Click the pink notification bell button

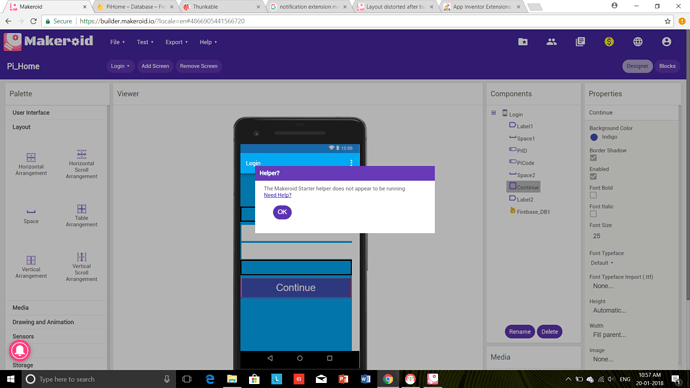point(20,351)
